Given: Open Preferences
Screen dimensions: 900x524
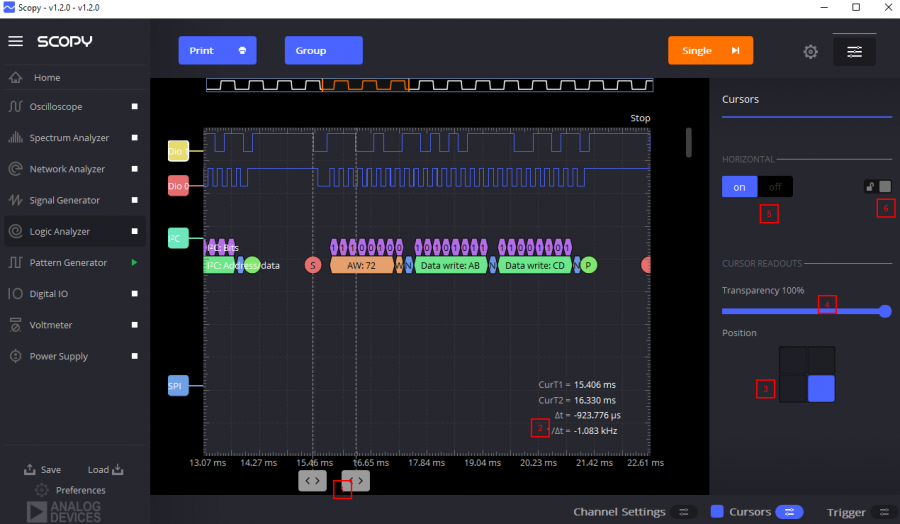Looking at the screenshot, I should pyautogui.click(x=70, y=490).
